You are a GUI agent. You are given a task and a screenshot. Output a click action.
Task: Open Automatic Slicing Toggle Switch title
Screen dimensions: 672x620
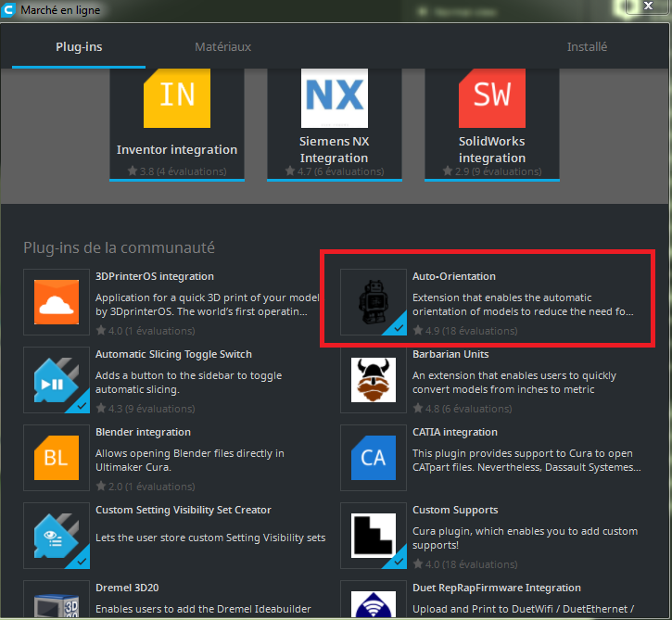(173, 354)
